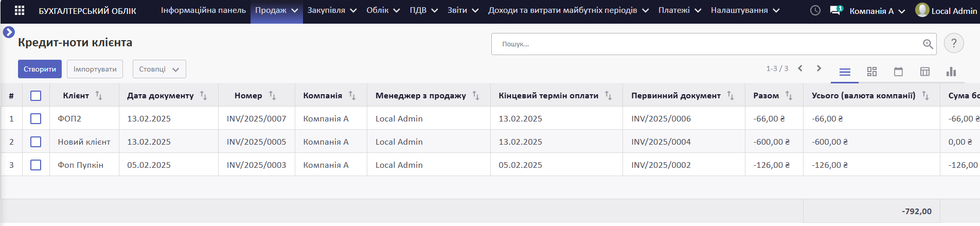
Task: Tick the checkbox for Новий клієнт row
Action: pos(35,142)
